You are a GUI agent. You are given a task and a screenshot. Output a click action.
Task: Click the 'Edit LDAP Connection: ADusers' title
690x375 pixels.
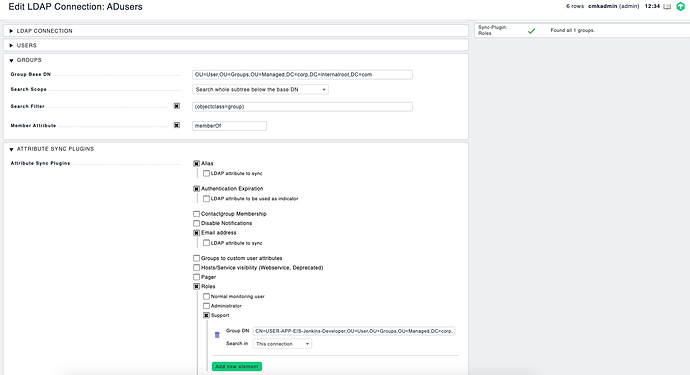75,7
